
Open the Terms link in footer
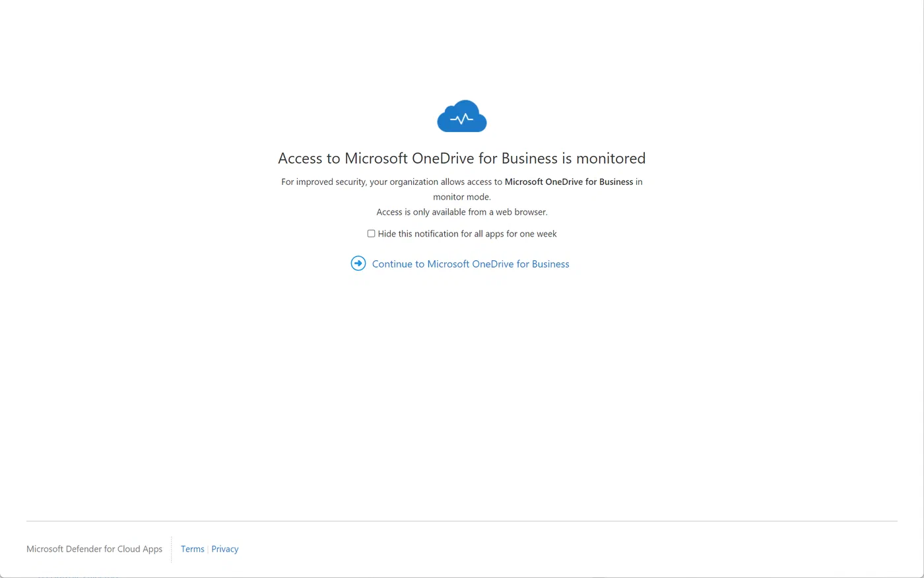[193, 549]
